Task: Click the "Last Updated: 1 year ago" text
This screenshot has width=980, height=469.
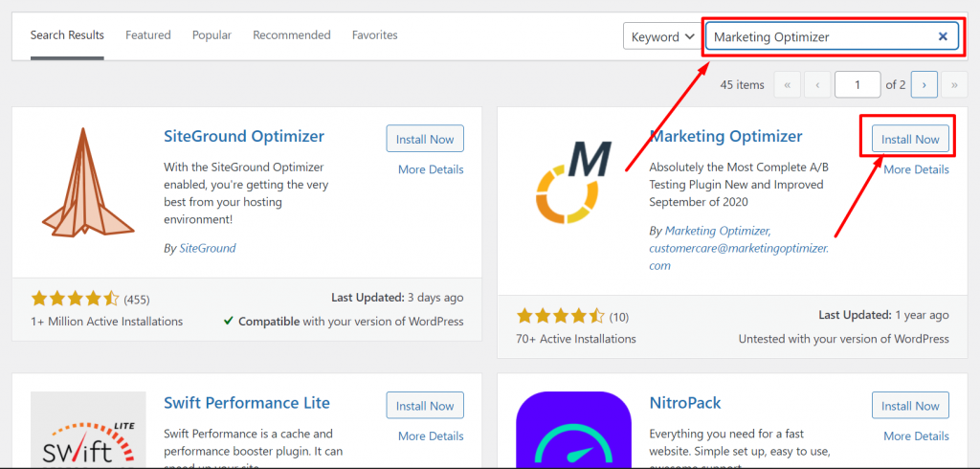Action: 883,315
